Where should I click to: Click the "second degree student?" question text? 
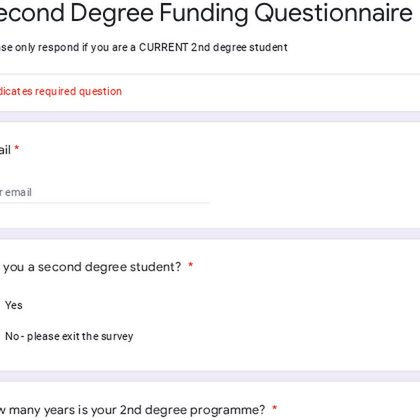91,267
